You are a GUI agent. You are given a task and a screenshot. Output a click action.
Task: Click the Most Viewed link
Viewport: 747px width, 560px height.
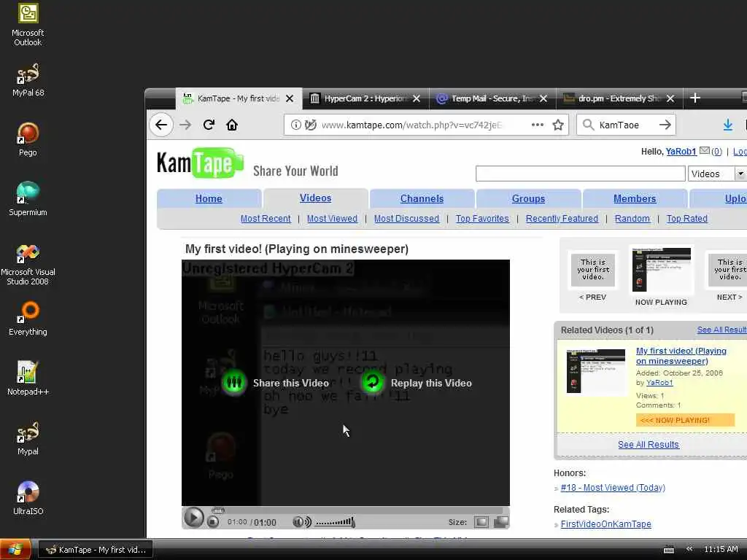click(332, 219)
